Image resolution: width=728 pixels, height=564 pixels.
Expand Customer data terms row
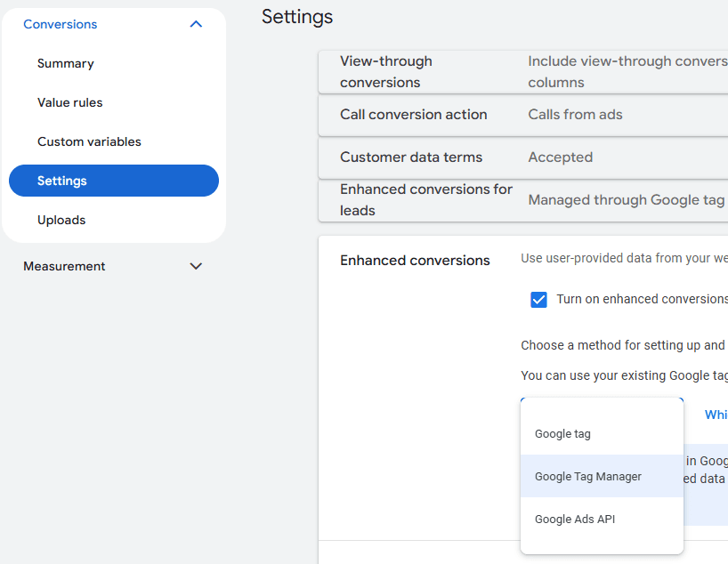point(523,157)
